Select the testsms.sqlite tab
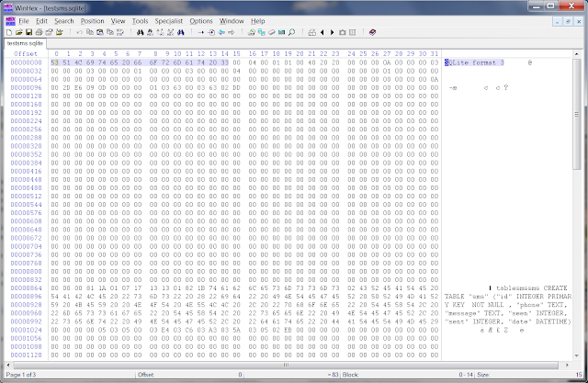The width and height of the screenshot is (588, 383). pos(25,43)
